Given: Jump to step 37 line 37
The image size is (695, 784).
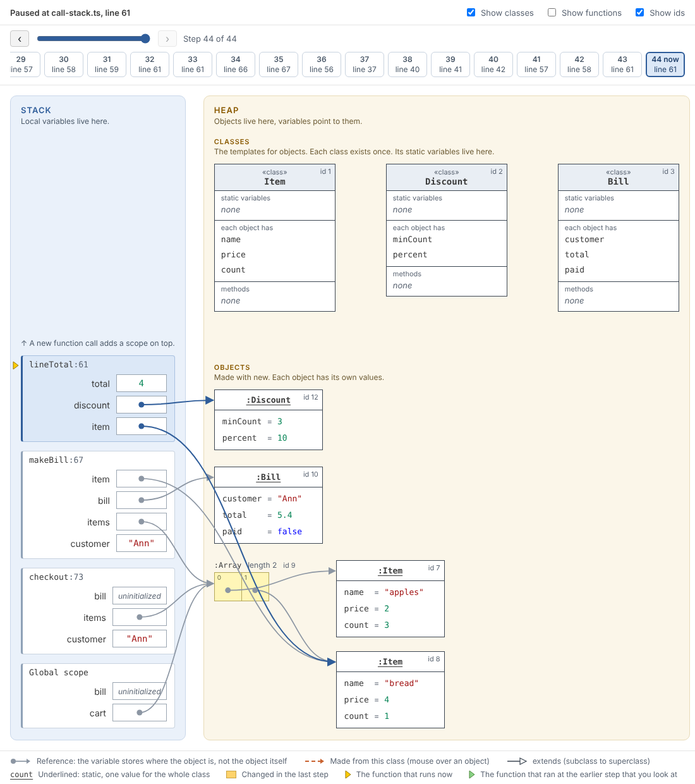Looking at the screenshot, I should click(x=365, y=64).
